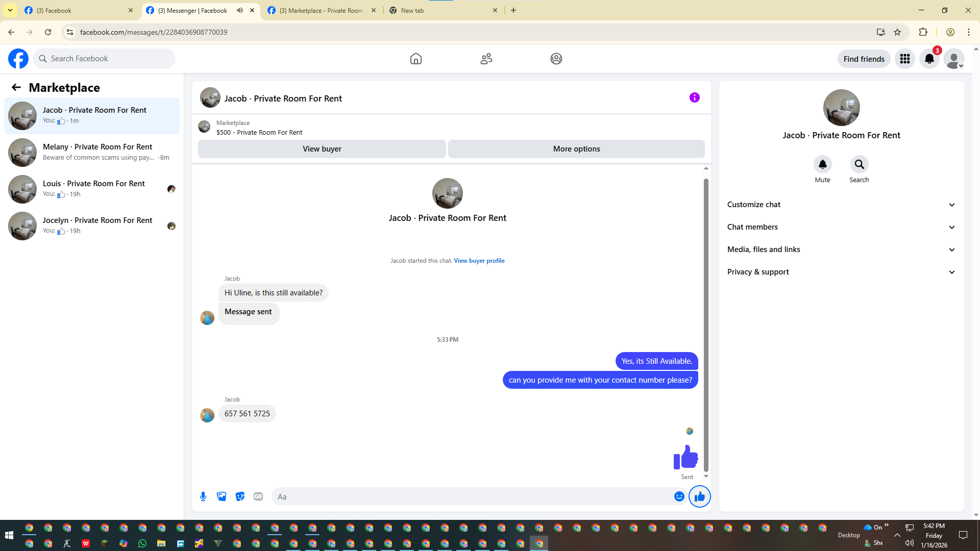
Task: Click the voice clip microphone icon
Action: [203, 496]
